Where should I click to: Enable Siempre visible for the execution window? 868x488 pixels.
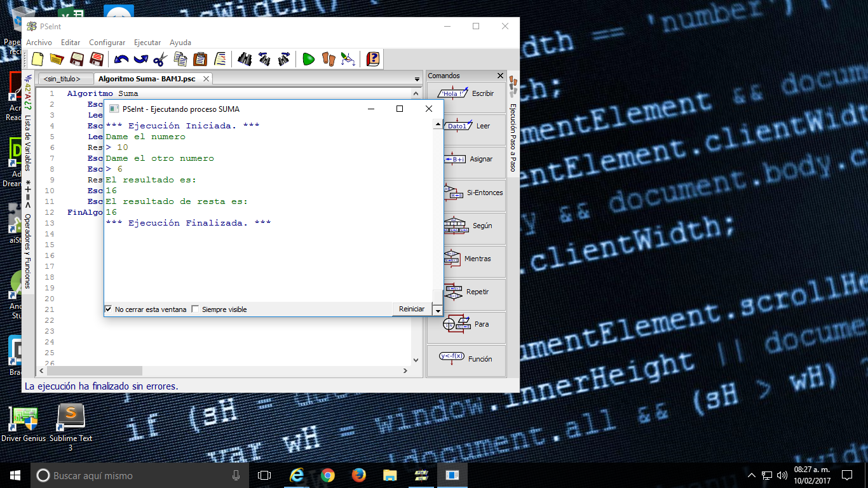[x=196, y=309]
